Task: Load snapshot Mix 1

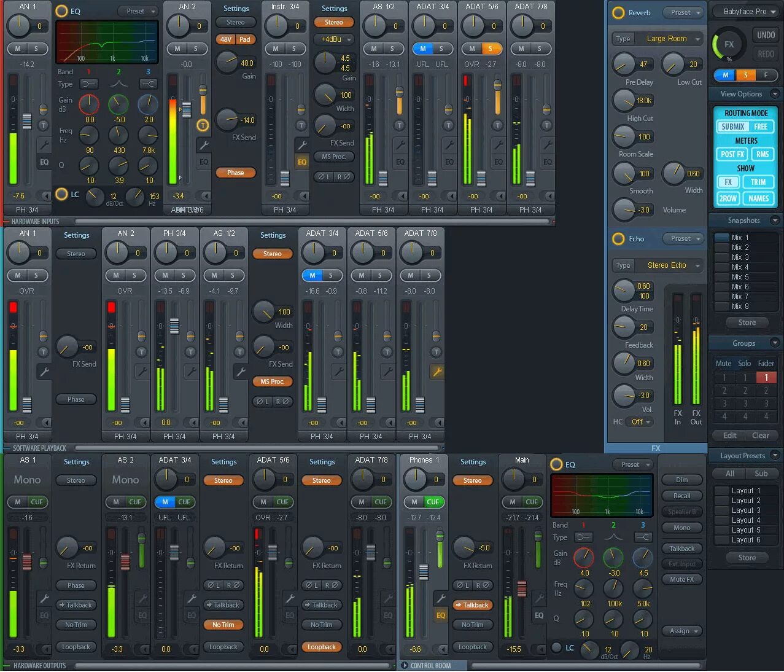Action: pos(746,238)
